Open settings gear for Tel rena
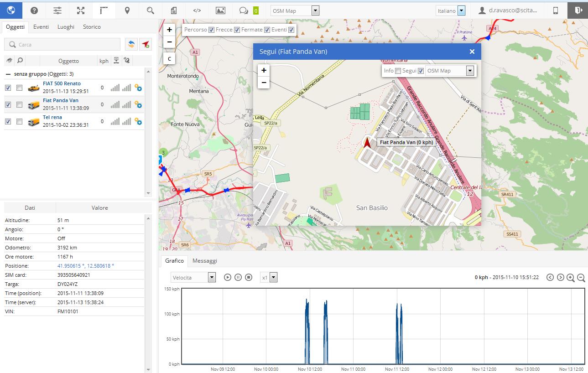The height and width of the screenshot is (373, 588). (x=138, y=121)
